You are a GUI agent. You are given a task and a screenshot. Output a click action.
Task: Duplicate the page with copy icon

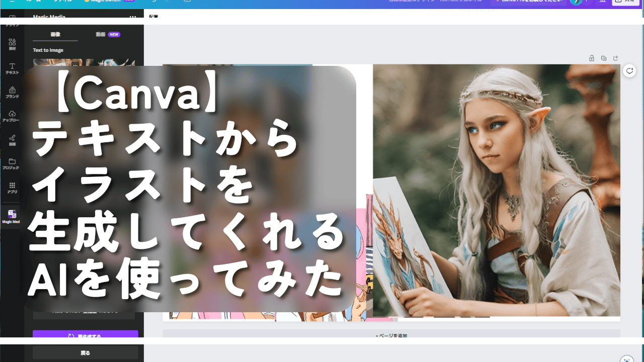click(x=604, y=58)
